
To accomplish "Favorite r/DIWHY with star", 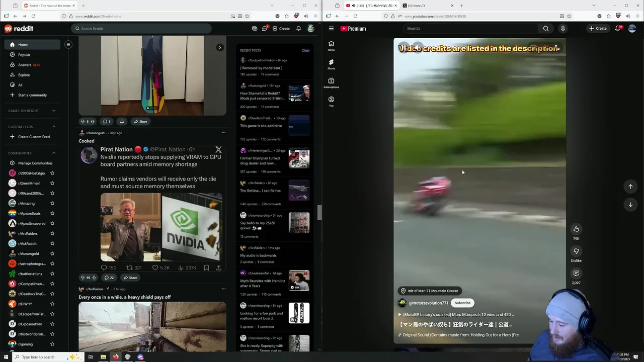I will click(52, 304).
